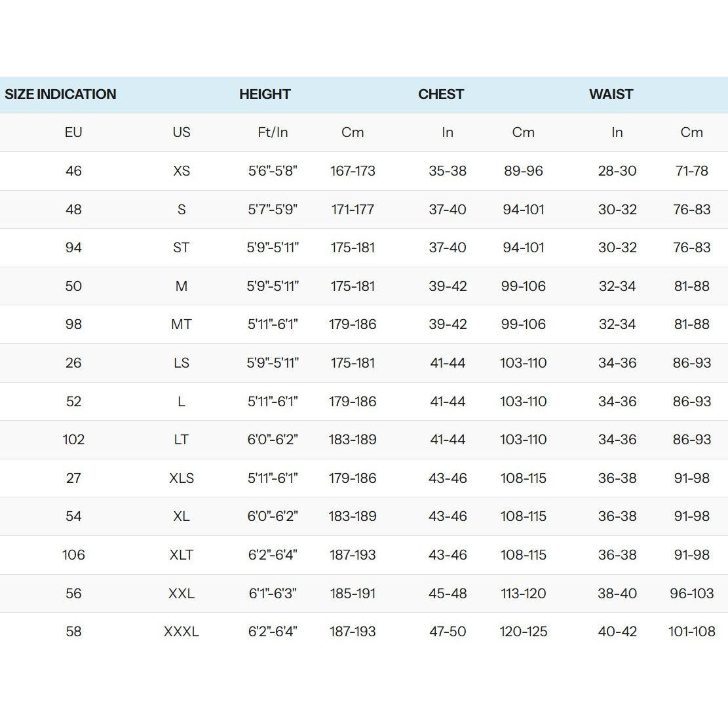Select EU size 48 cell
The width and height of the screenshot is (728, 728).
click(x=73, y=210)
